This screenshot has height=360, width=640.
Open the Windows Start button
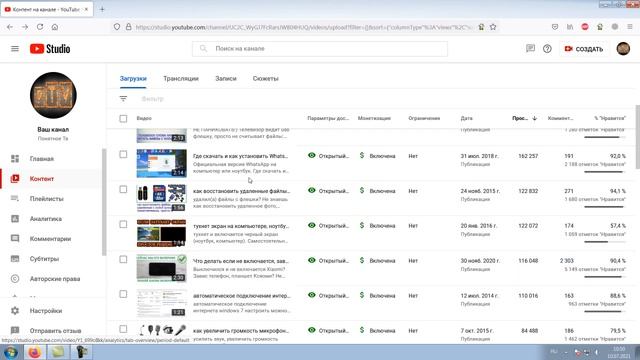click(x=10, y=352)
